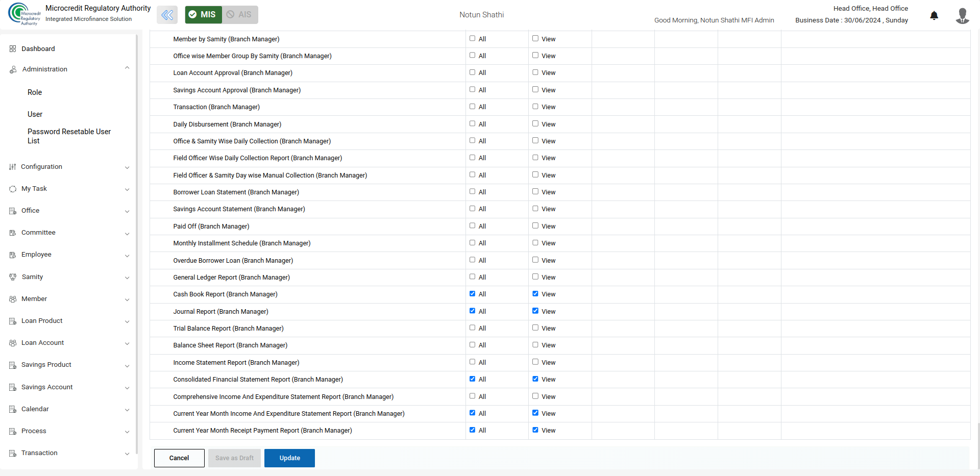Click the Loan Product sidebar icon
The width and height of the screenshot is (980, 476).
point(13,321)
